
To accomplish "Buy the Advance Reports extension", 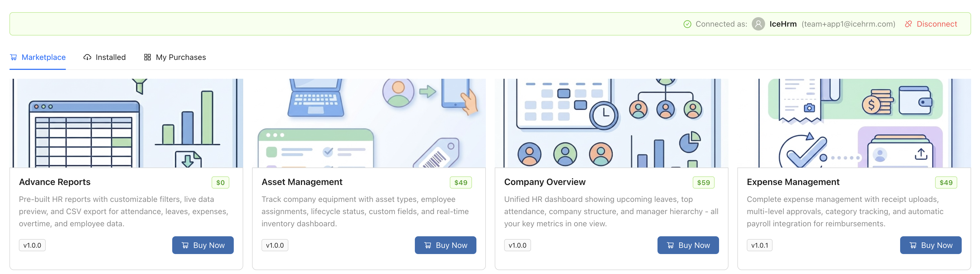I will [x=203, y=245].
